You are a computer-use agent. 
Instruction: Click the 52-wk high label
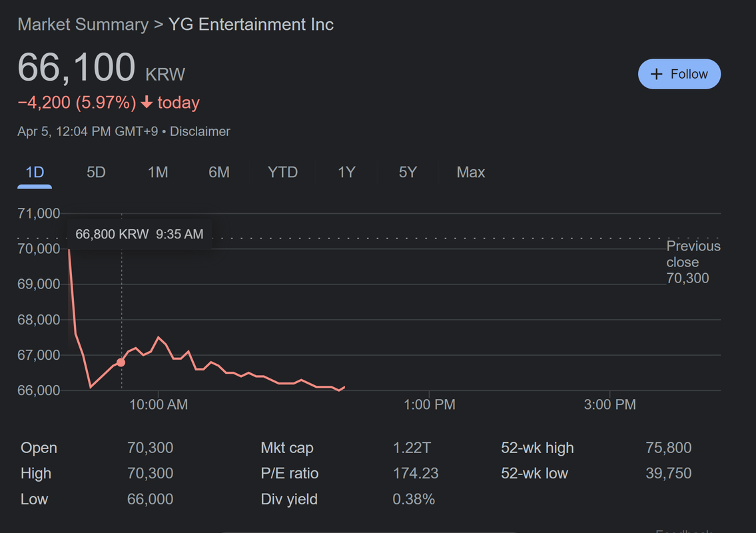pyautogui.click(x=537, y=448)
